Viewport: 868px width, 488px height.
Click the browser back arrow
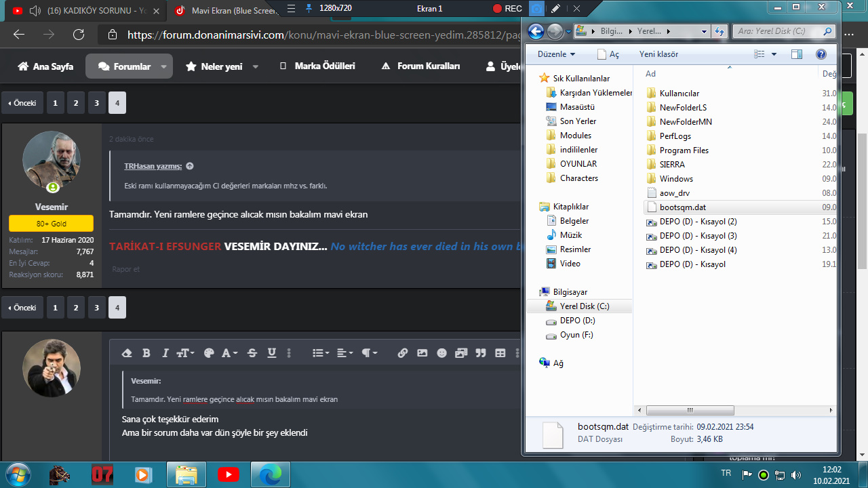(x=19, y=35)
